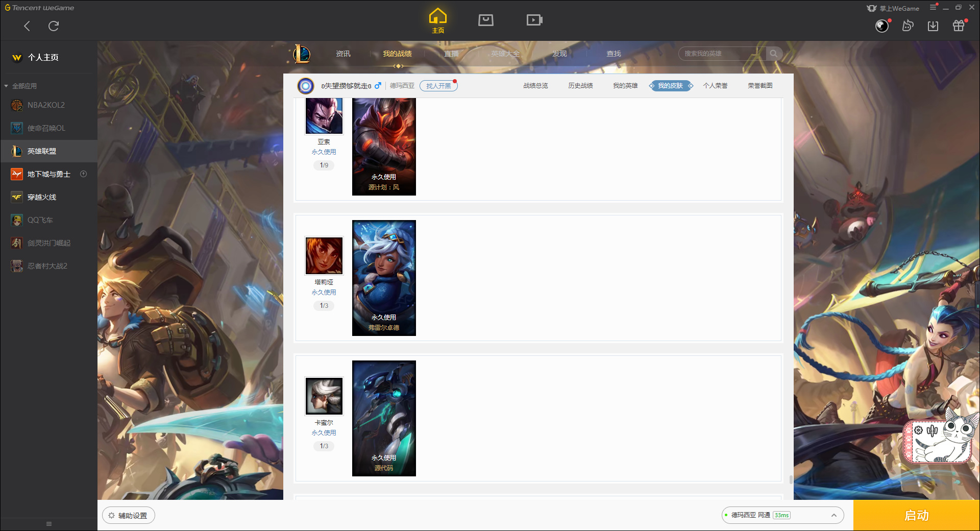980x531 pixels.
Task: Click the 1/9 skin count badge
Action: (x=324, y=165)
